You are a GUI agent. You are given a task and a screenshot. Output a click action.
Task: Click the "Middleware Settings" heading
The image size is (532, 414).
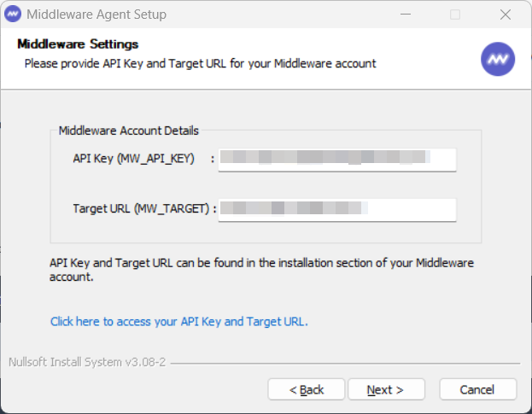(x=78, y=44)
